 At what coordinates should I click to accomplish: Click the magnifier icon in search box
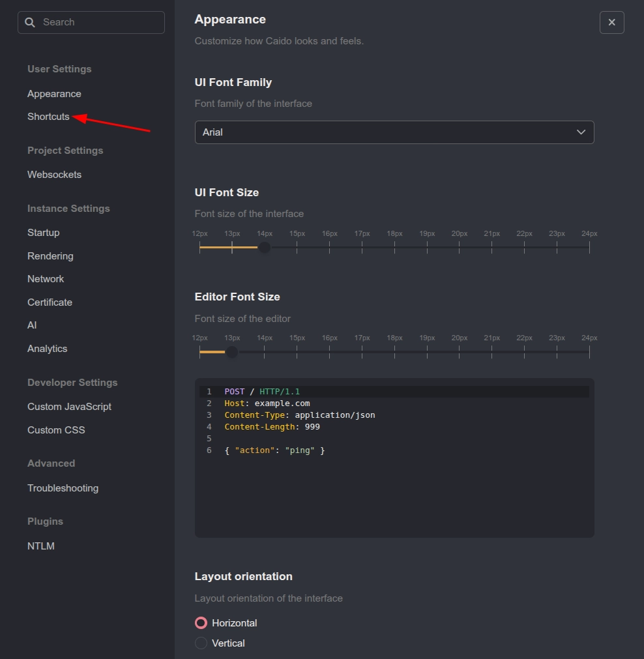pyautogui.click(x=30, y=22)
